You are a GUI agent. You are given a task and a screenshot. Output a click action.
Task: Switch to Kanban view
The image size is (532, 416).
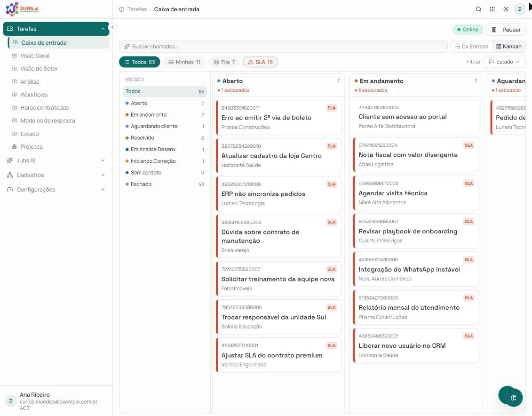pos(508,47)
